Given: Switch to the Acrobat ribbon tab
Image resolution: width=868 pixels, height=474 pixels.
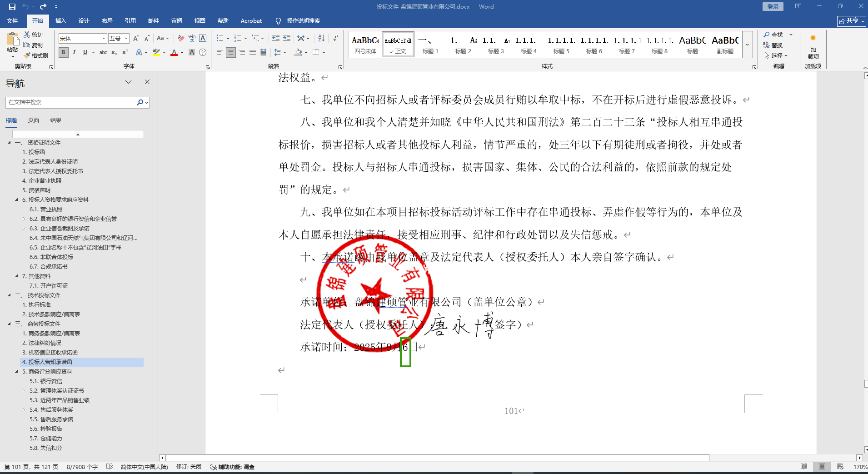Looking at the screenshot, I should [x=251, y=20].
